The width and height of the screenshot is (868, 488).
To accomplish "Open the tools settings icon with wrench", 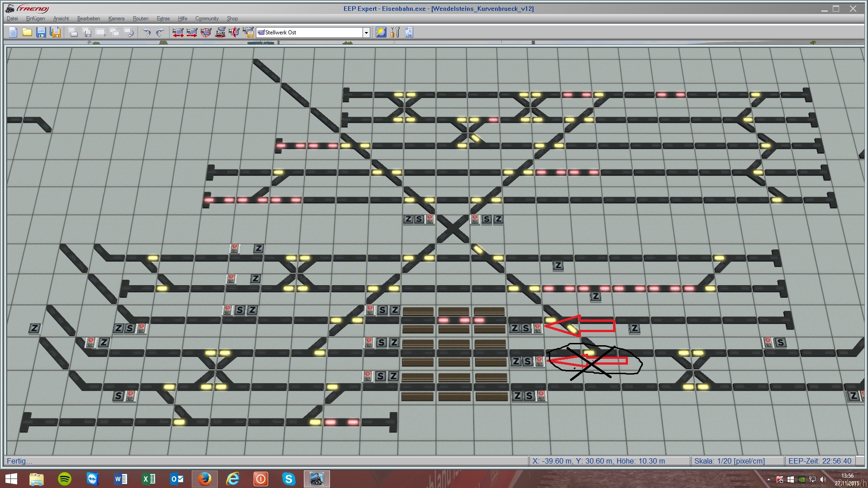I will [x=395, y=32].
